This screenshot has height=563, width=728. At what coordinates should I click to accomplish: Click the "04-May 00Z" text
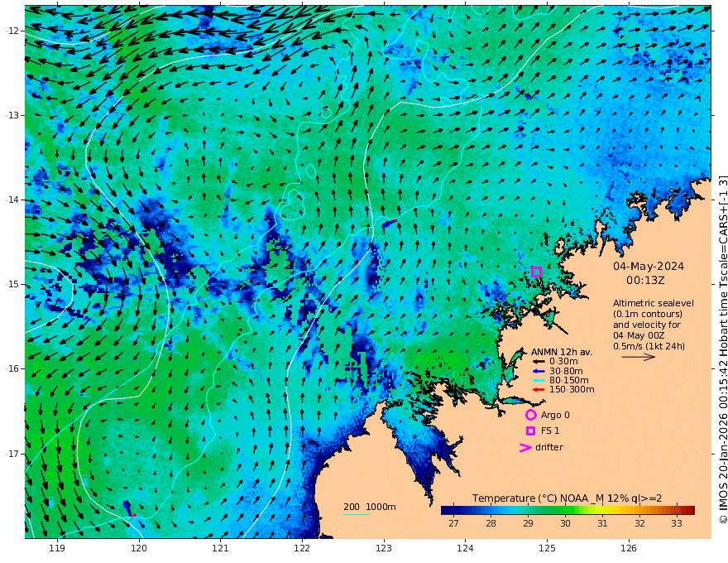(x=639, y=335)
